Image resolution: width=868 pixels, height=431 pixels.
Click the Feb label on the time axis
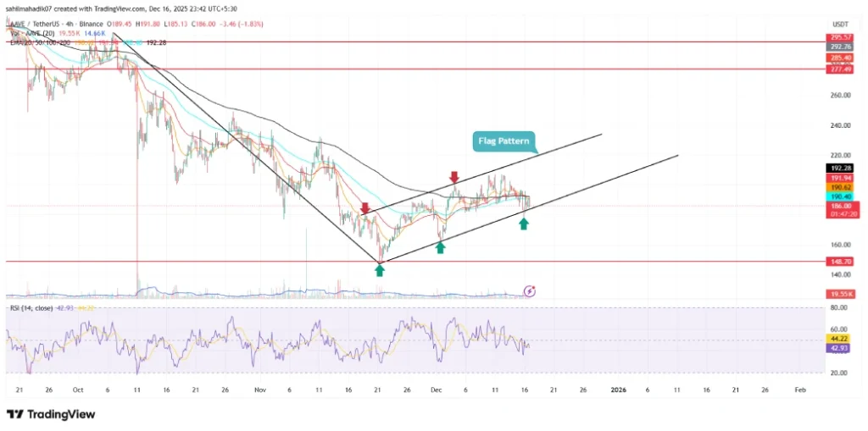[799, 390]
